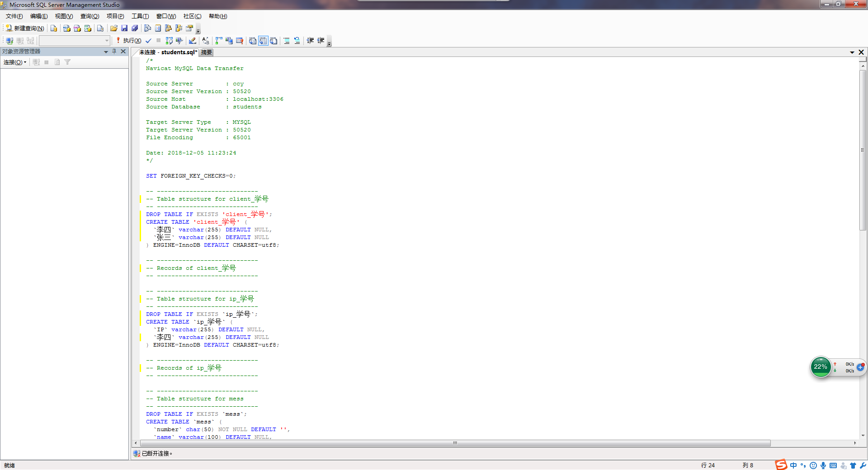Click the Comment out selected lines icon
The image size is (868, 470).
(286, 41)
